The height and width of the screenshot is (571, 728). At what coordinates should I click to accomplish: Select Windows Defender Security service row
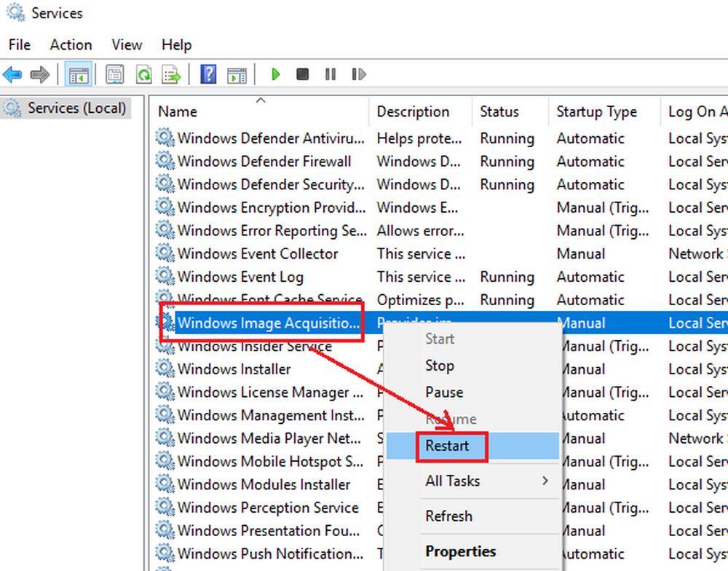tap(441, 184)
